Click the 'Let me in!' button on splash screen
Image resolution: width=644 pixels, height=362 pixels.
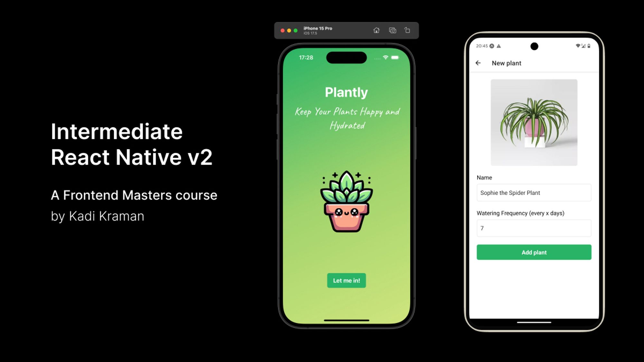(346, 280)
